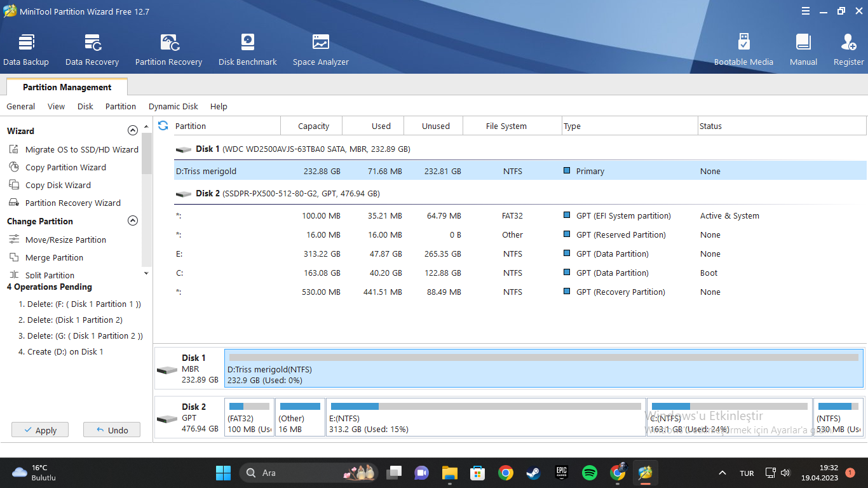Apply the pending operations
868x488 pixels.
point(40,430)
